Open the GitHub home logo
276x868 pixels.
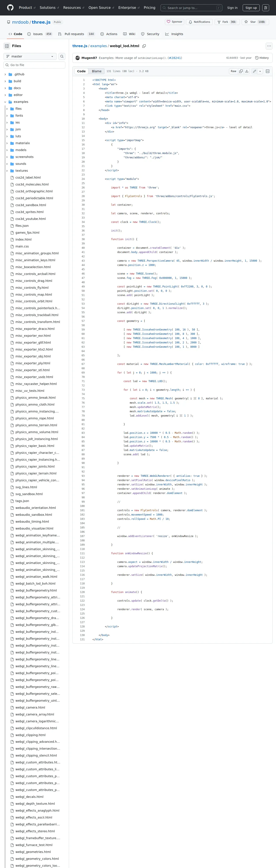11,7
